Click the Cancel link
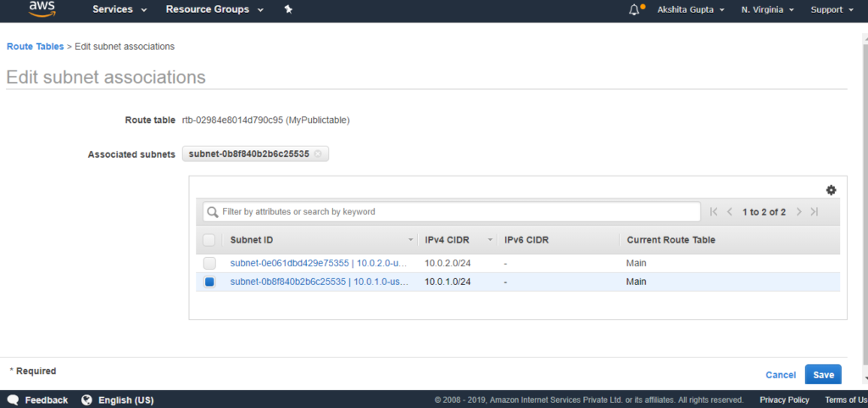The image size is (868, 408). (781, 375)
